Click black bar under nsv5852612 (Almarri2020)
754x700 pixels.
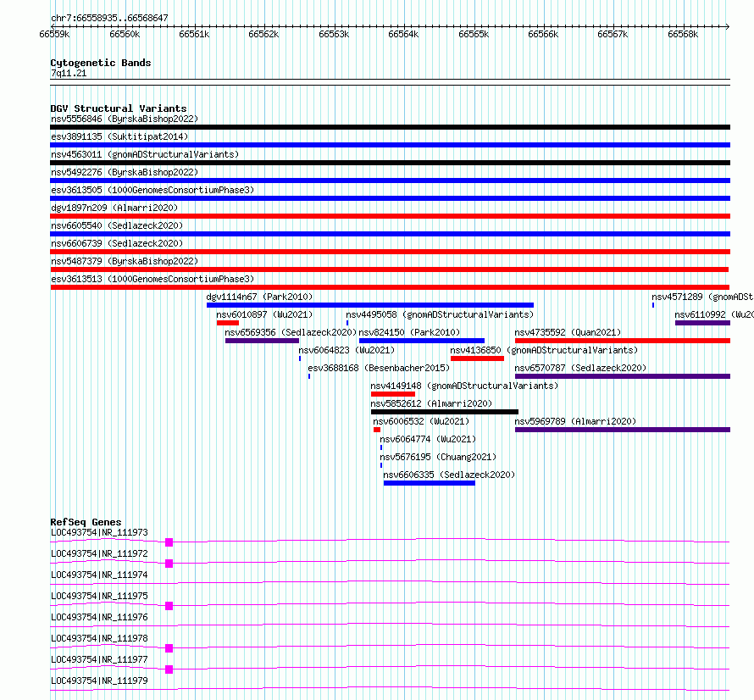pyautogui.click(x=444, y=412)
